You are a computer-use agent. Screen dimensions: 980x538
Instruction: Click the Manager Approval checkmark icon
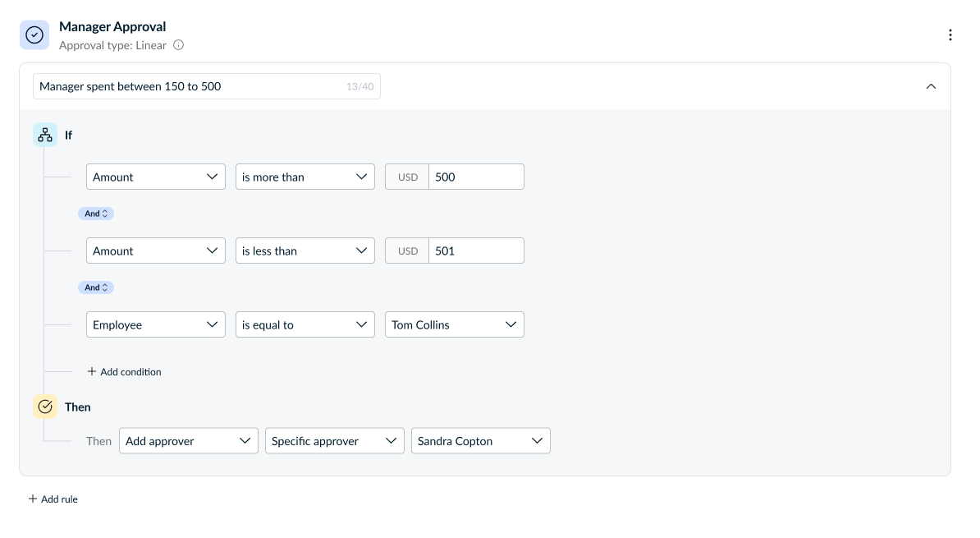click(x=34, y=35)
